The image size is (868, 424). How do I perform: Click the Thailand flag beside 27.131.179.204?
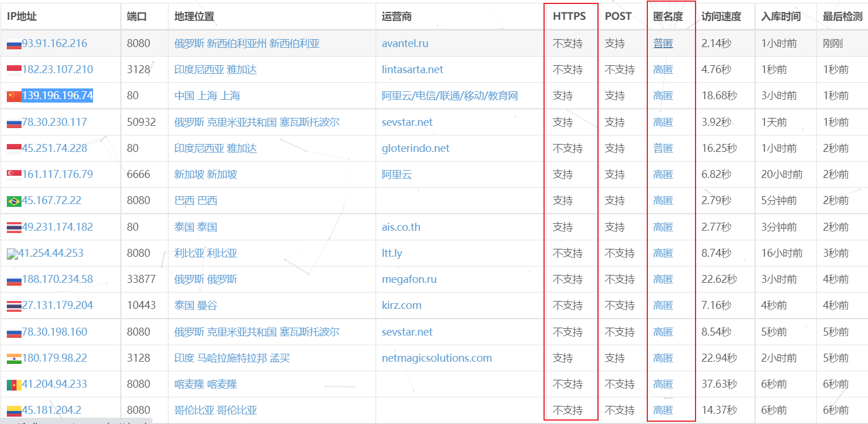[x=14, y=306]
